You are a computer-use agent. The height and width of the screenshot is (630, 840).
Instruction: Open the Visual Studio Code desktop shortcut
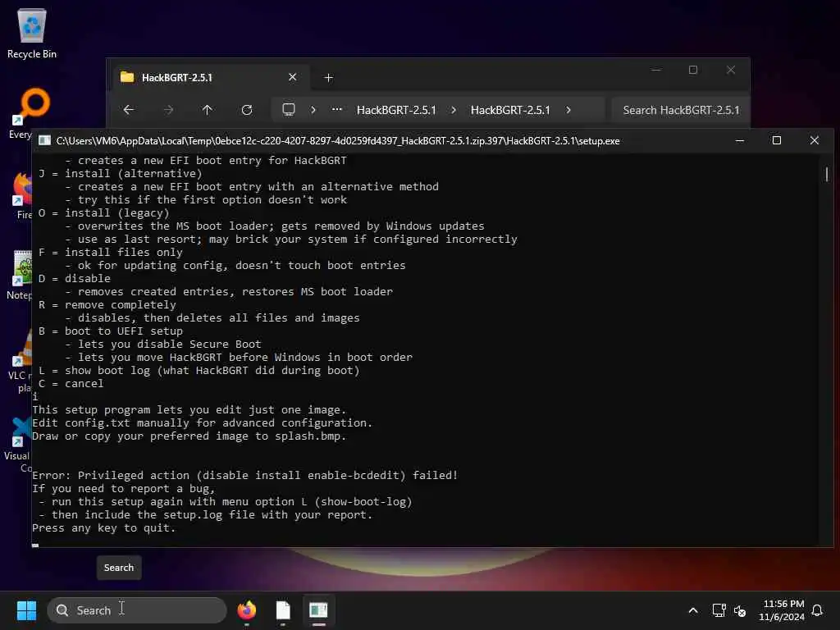pyautogui.click(x=19, y=445)
